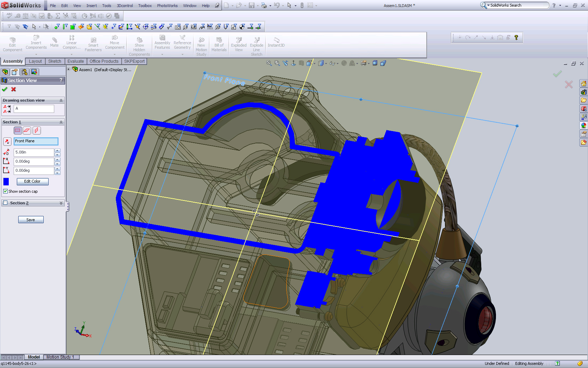Viewport: 588px width, 368px height.
Task: Open Appearances color ball icon in task pane
Action: pos(583,125)
